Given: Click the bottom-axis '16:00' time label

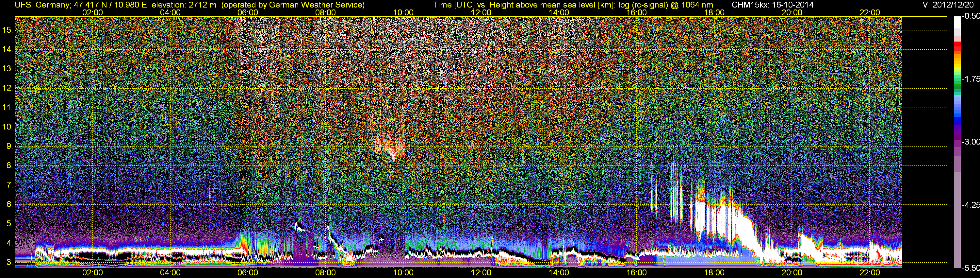Looking at the screenshot, I should (636, 273).
